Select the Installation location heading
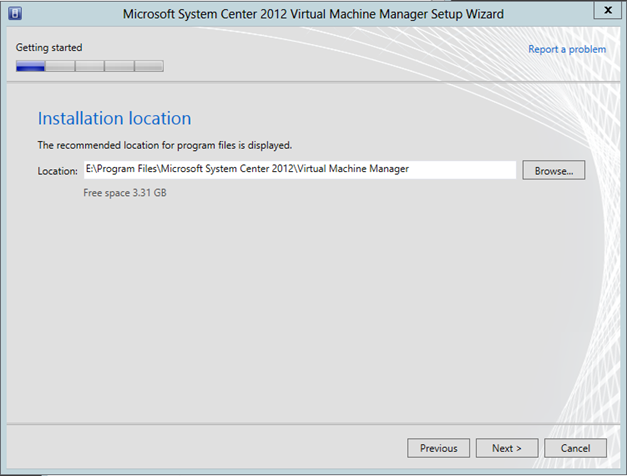The width and height of the screenshot is (627, 476). click(114, 118)
